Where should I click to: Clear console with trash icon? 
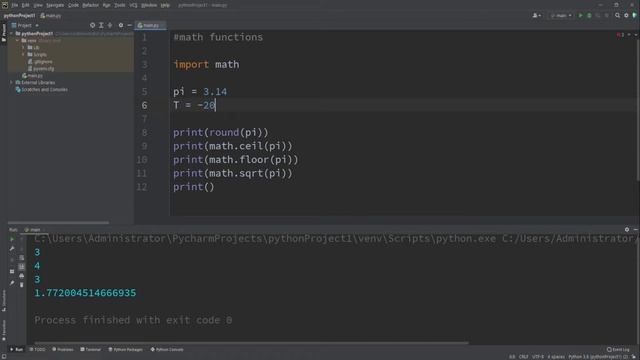pos(22,284)
